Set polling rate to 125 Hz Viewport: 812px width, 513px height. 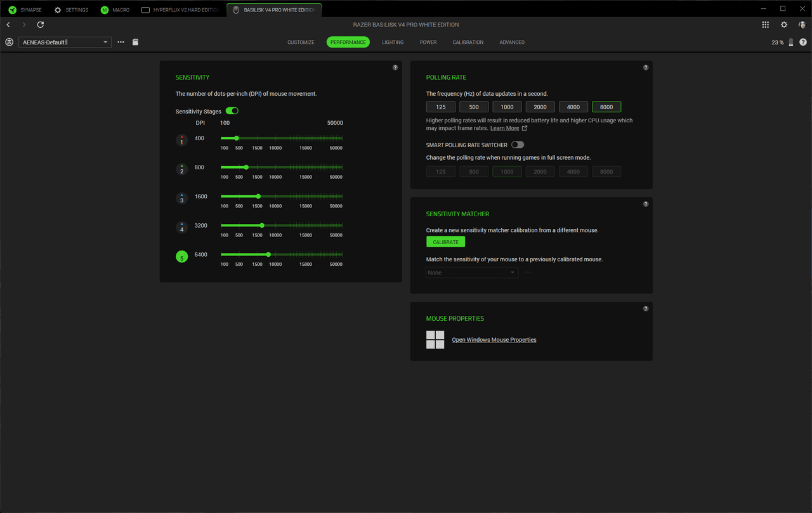coord(441,107)
